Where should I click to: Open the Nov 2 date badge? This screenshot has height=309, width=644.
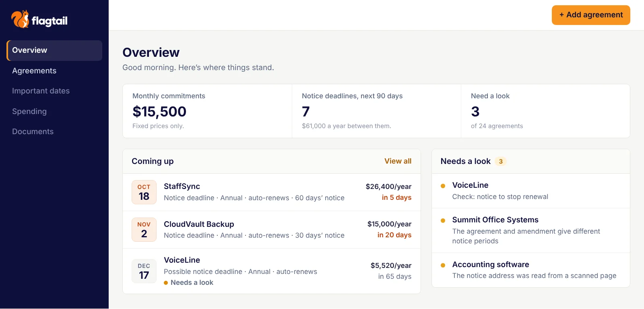(144, 230)
